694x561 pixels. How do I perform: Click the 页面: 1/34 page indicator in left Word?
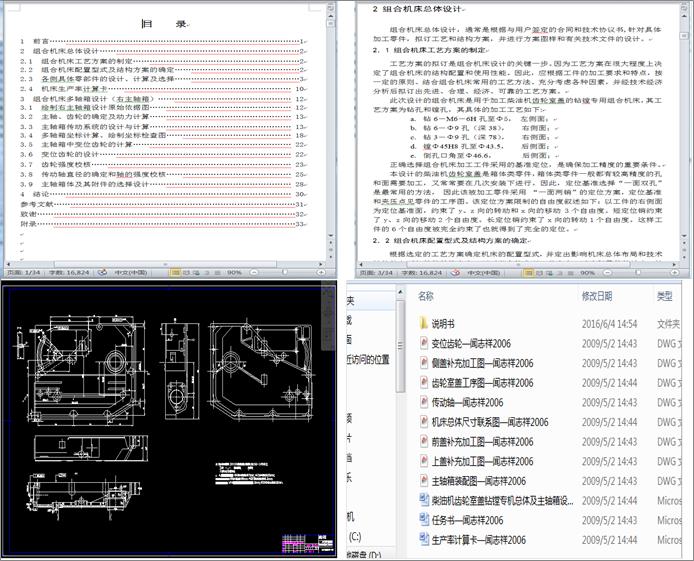(x=26, y=273)
